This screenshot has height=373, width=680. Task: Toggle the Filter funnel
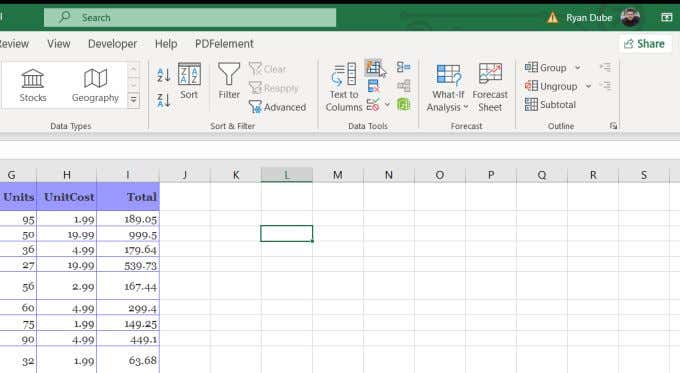[229, 81]
